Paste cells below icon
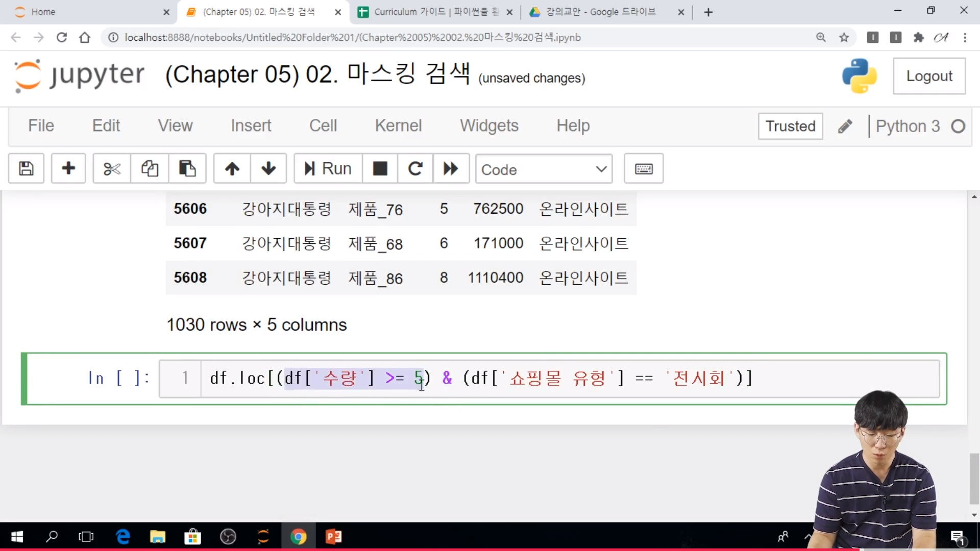This screenshot has height=551, width=980. 187,168
